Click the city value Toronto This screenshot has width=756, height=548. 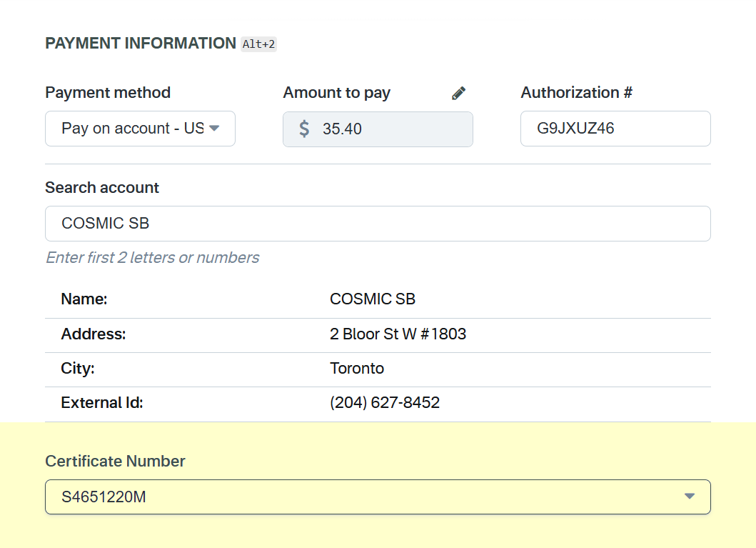coord(357,369)
